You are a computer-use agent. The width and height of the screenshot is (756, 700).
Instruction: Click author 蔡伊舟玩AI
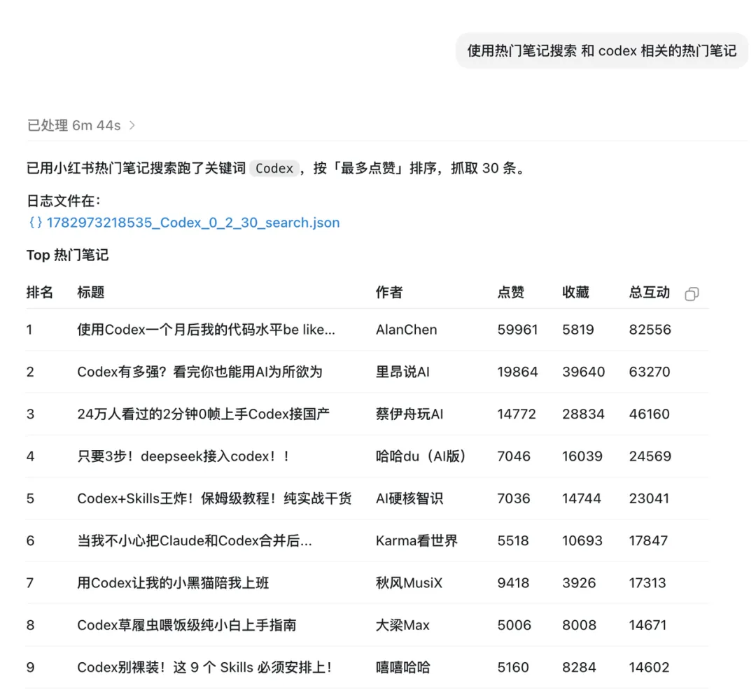pyautogui.click(x=409, y=414)
